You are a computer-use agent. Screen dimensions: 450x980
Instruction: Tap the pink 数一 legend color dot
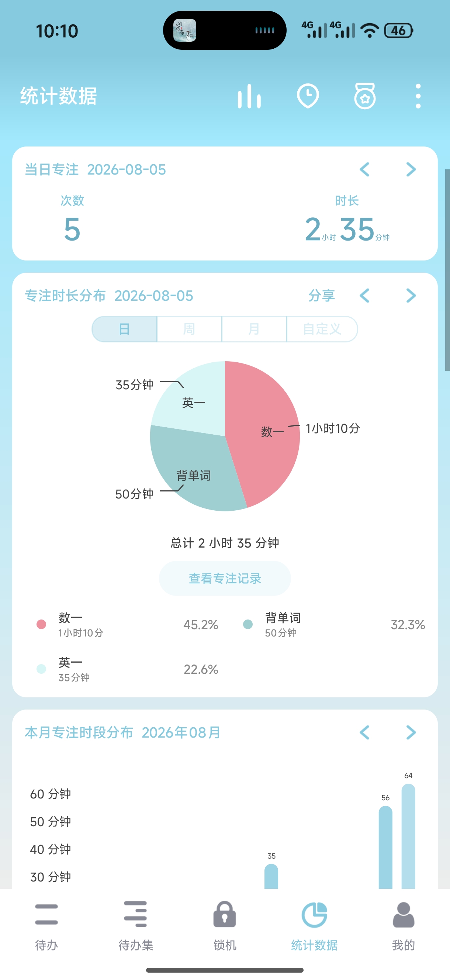41,624
